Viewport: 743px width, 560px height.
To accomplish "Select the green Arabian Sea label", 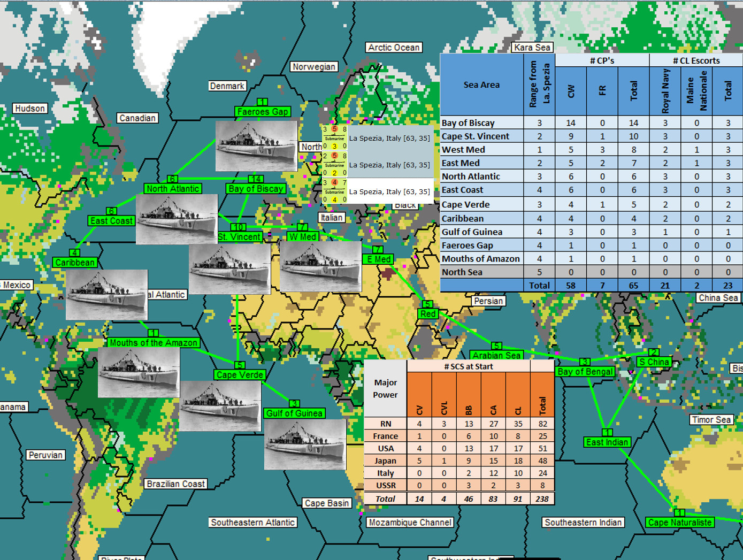I will point(496,356).
